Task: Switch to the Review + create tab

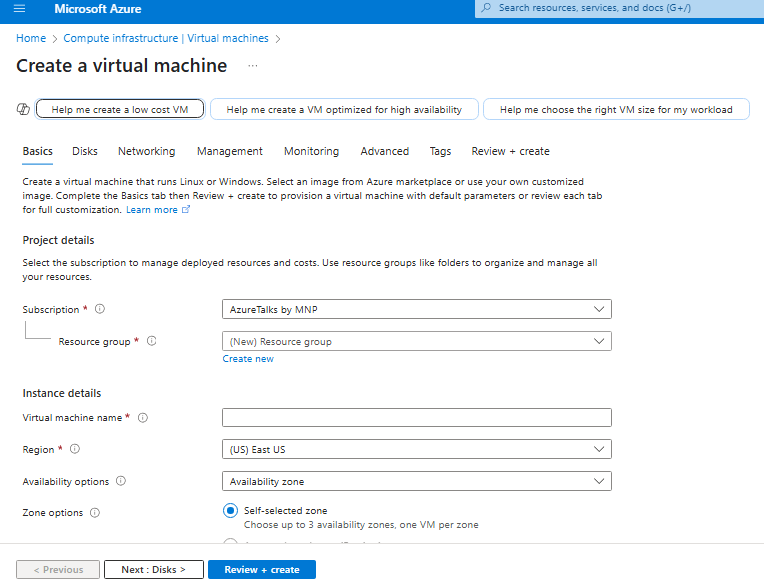Action: pos(510,152)
